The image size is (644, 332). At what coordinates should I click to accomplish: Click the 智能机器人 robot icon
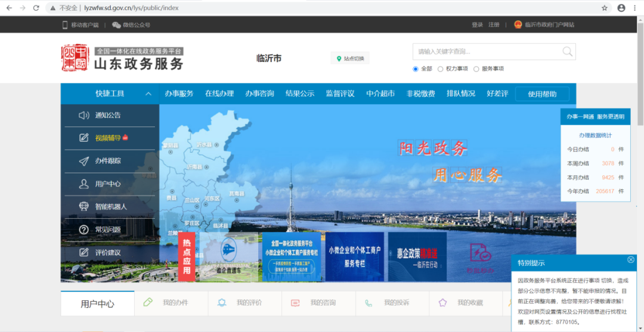[x=84, y=207]
